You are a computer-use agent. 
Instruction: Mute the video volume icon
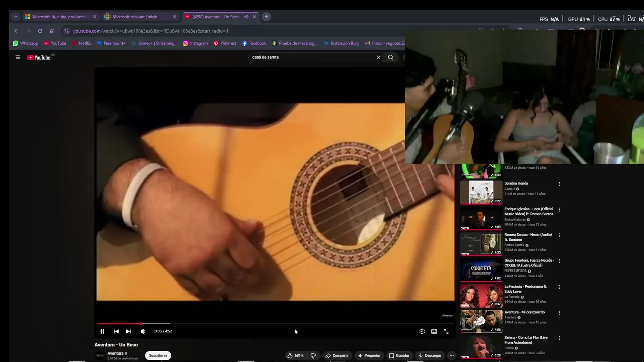tap(143, 331)
